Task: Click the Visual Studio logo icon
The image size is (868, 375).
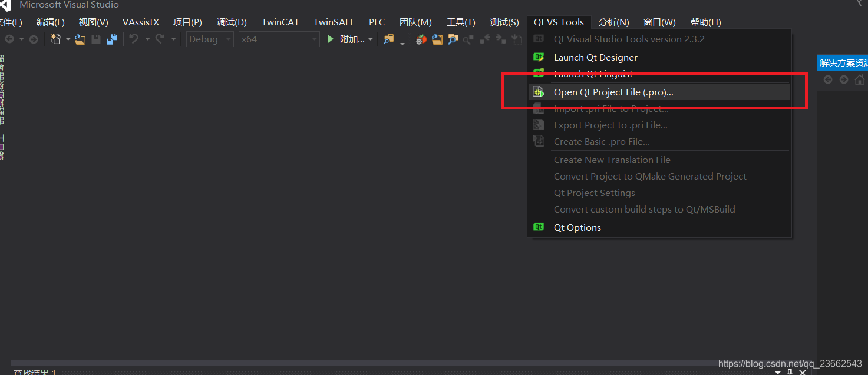Action: click(x=5, y=6)
